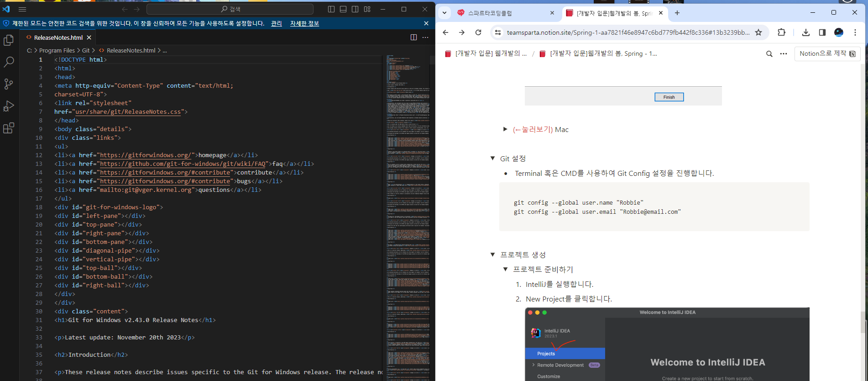Image resolution: width=868 pixels, height=381 pixels.
Task: Open Customize Layout icon in VS Code
Action: tap(367, 9)
